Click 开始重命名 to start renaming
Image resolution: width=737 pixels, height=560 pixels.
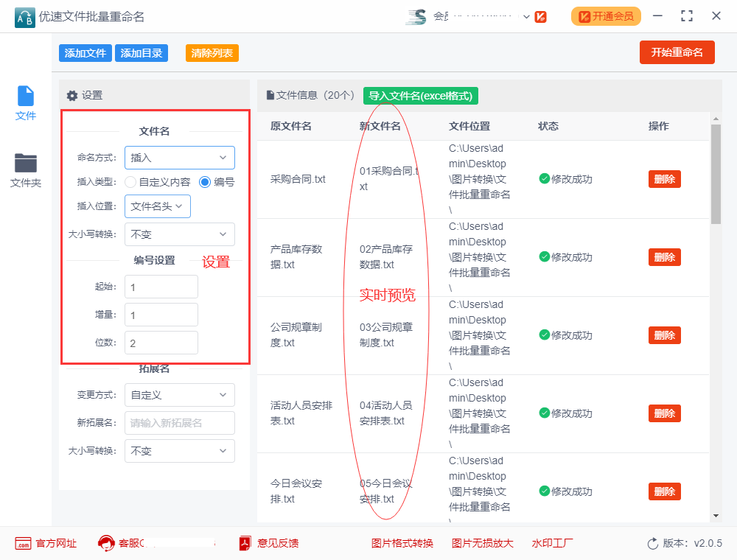[x=677, y=52]
